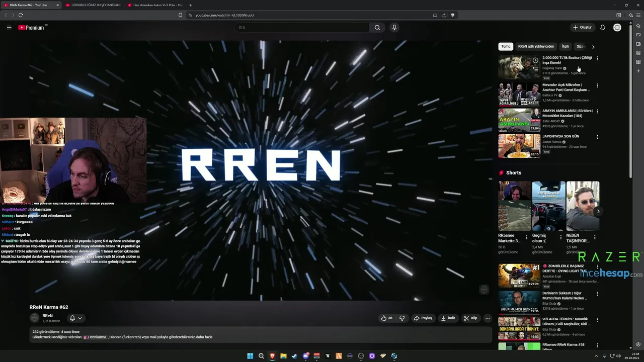
Task: Expand the subscription notification dropdown arrow
Action: (x=80, y=318)
